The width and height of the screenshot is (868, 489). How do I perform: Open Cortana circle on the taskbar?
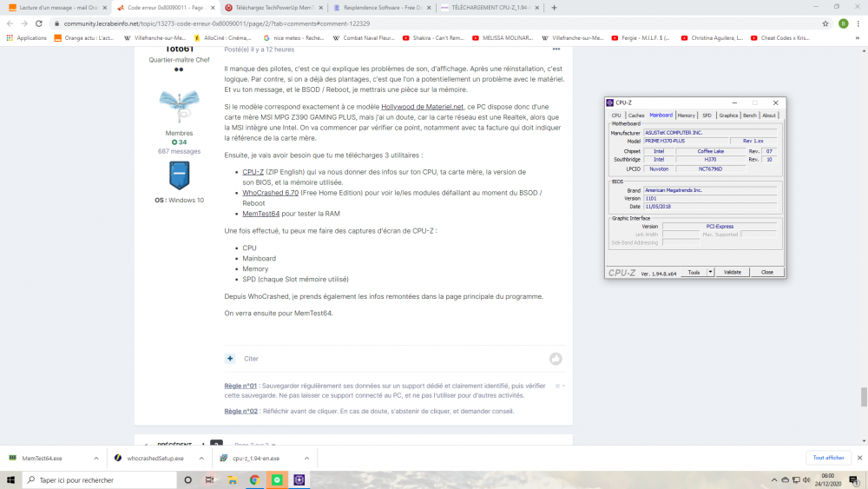point(187,479)
